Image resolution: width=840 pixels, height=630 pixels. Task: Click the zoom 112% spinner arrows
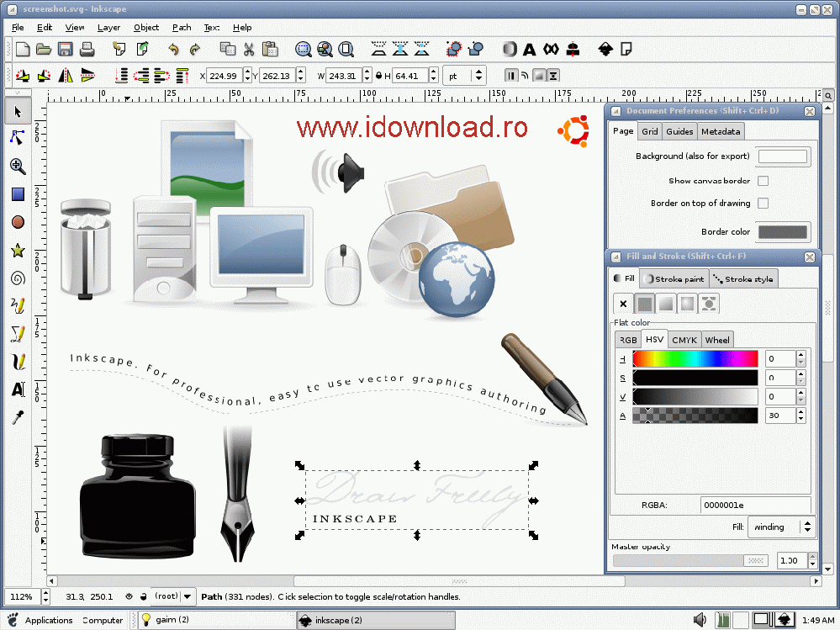pos(45,596)
